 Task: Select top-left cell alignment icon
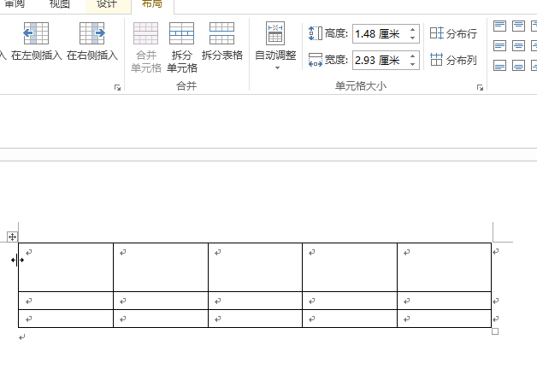(499, 26)
